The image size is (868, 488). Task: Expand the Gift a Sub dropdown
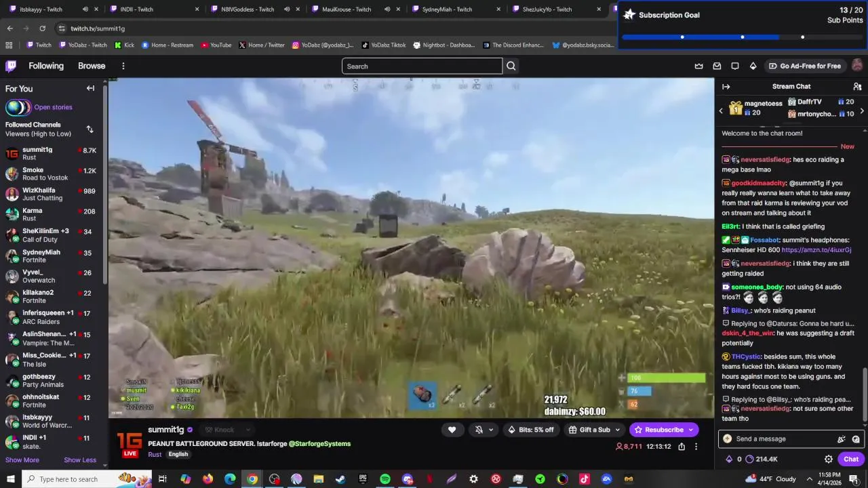tap(617, 430)
